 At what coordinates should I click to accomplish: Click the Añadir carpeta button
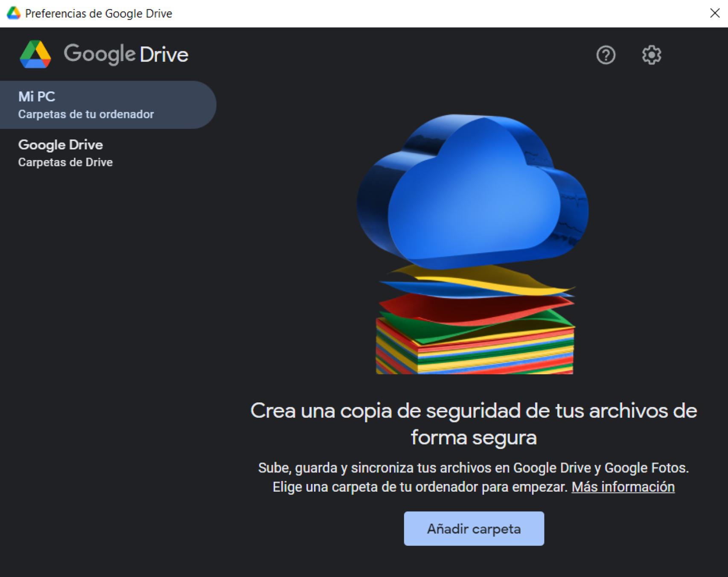(474, 528)
